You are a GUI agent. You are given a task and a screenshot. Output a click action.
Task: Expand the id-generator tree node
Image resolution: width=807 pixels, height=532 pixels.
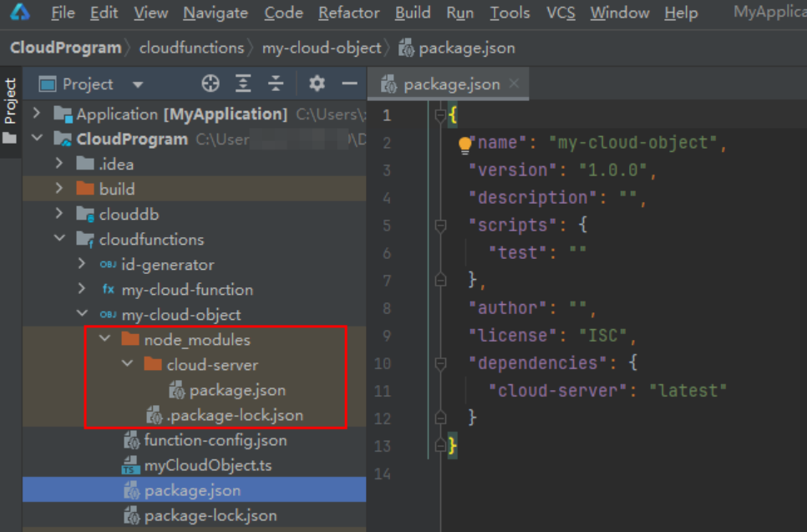(x=82, y=265)
